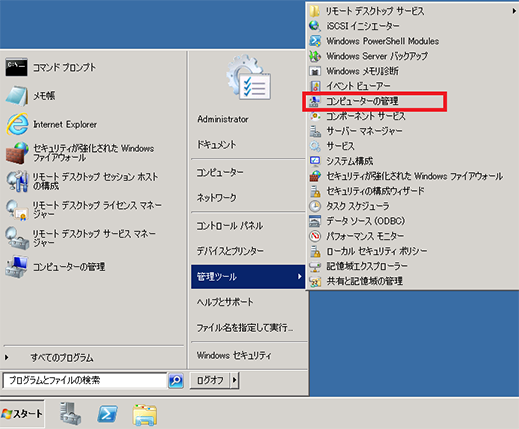Click the メモ帳 notepad icon
Image resolution: width=519 pixels, height=429 pixels.
(16, 96)
